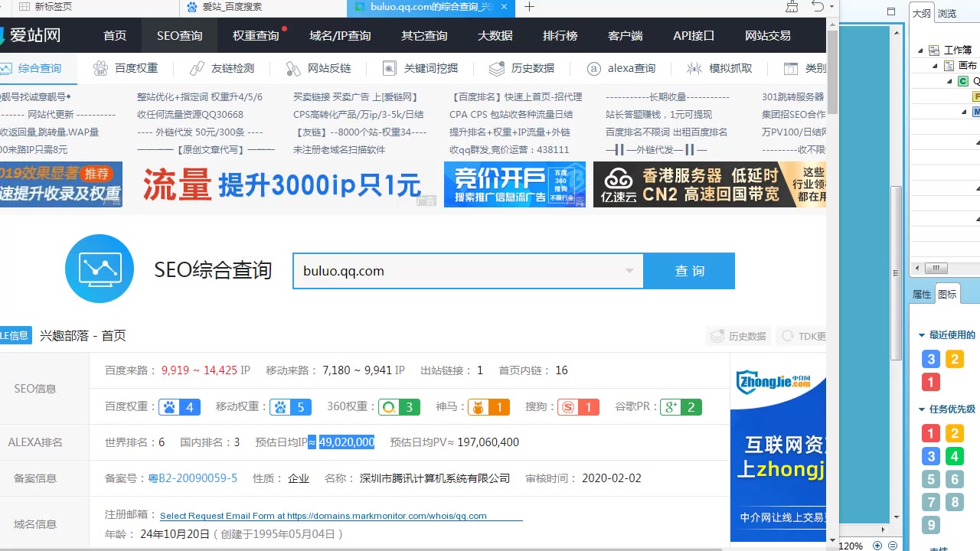This screenshot has width=980, height=551.
Task: Open the SEO查询 nav menu
Action: tap(180, 36)
